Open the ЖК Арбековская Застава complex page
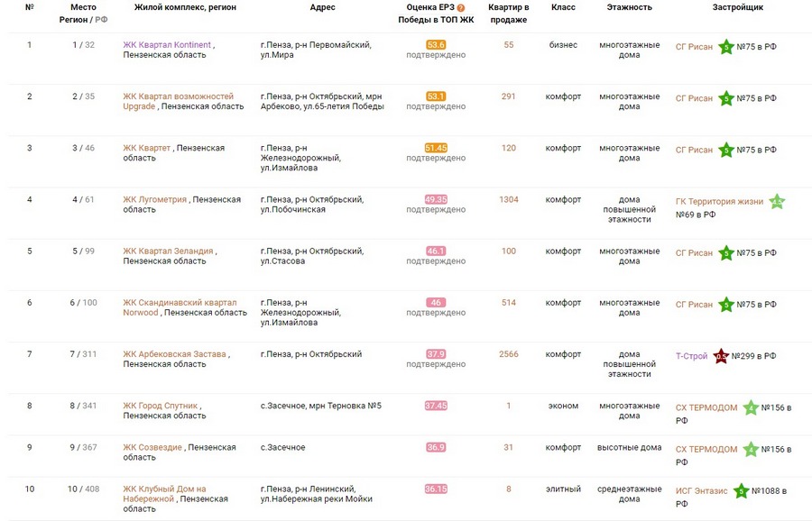The height and width of the screenshot is (521, 812). tap(175, 354)
